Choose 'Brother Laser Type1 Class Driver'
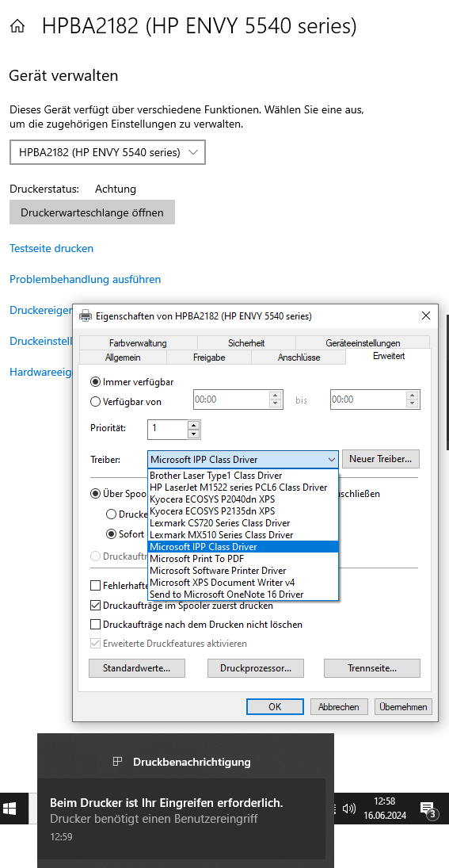This screenshot has height=868, width=449. pyautogui.click(x=243, y=475)
